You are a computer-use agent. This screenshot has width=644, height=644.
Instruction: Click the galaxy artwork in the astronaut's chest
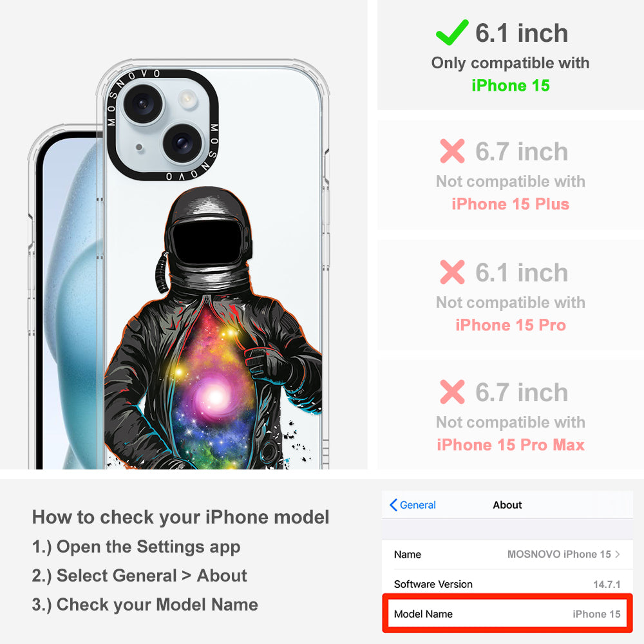click(214, 390)
